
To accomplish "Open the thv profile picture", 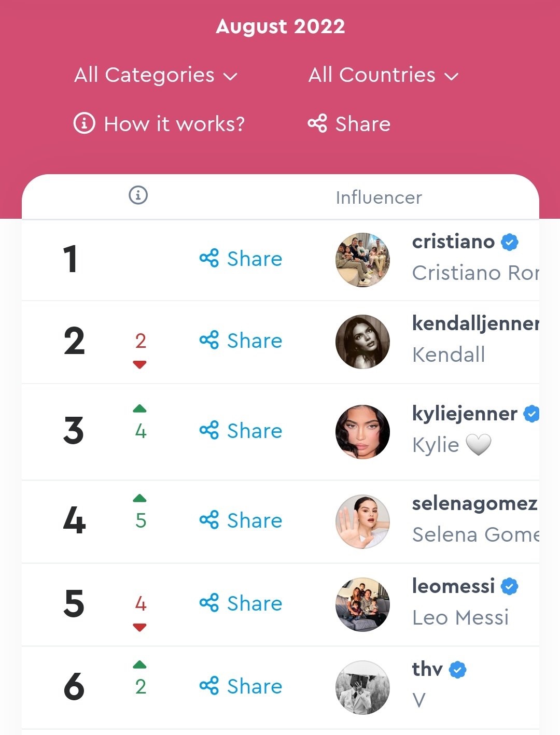I will click(362, 687).
